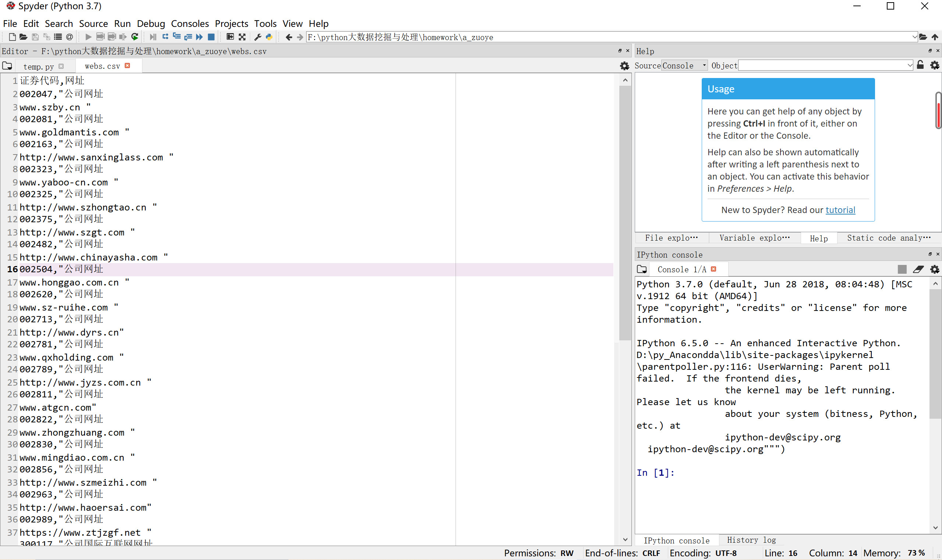Image resolution: width=942 pixels, height=560 pixels.
Task: Go forward with the right arrow icon
Action: pyautogui.click(x=300, y=37)
